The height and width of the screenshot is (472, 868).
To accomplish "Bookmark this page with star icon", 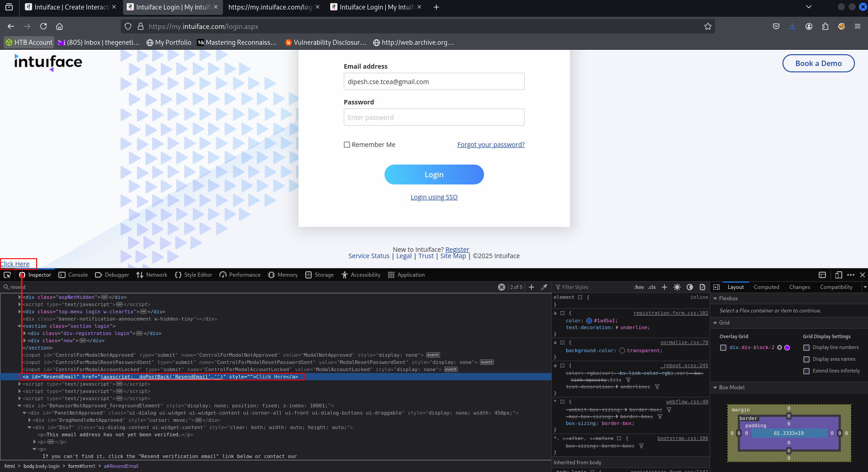I will (x=707, y=27).
